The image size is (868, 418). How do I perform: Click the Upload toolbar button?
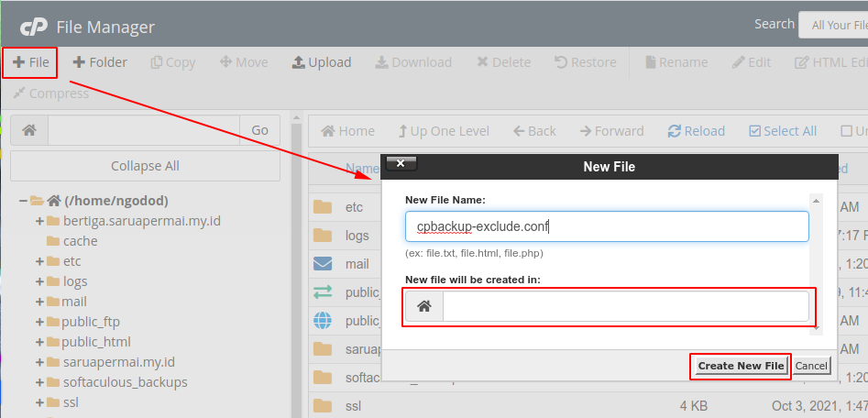tap(321, 62)
